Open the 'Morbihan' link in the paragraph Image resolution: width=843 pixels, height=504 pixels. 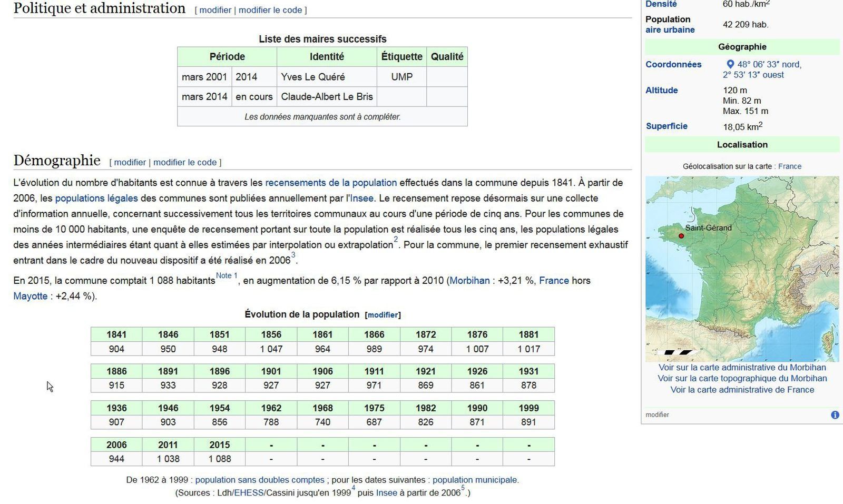pos(469,281)
